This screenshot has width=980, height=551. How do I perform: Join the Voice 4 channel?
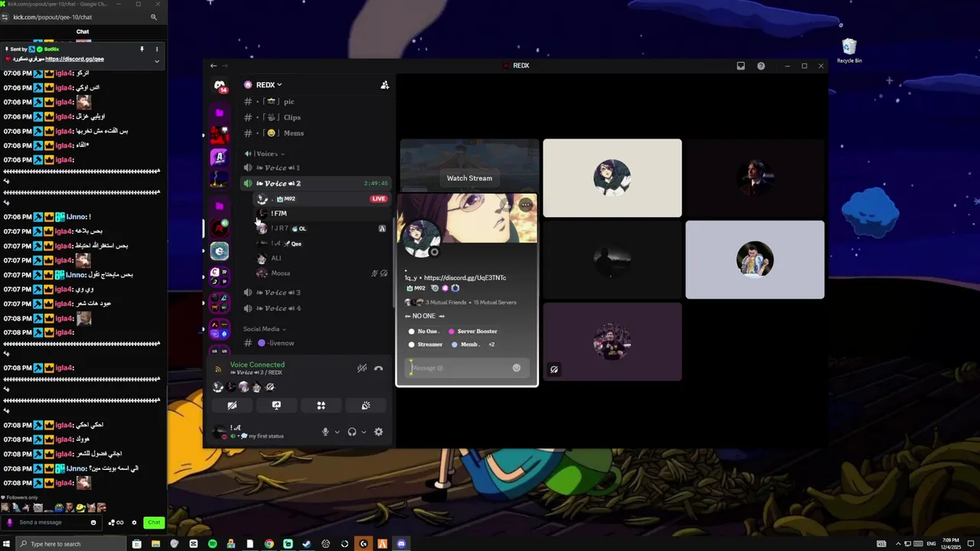317,308
